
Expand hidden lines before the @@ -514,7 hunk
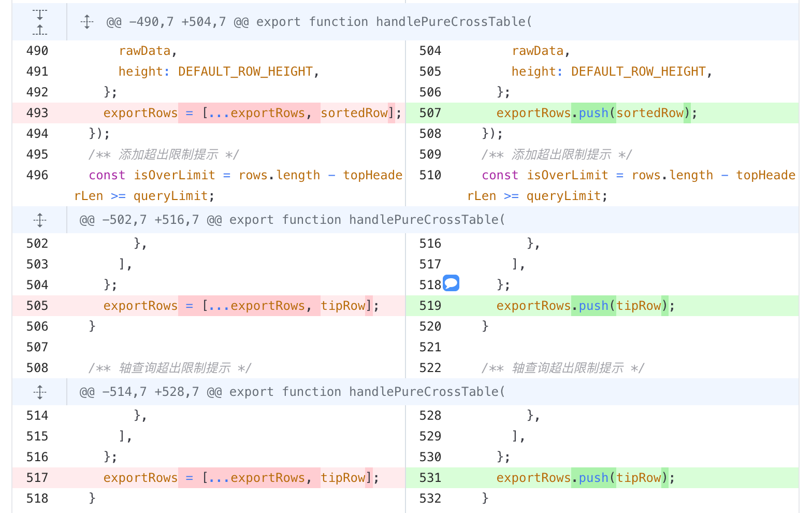coord(40,392)
